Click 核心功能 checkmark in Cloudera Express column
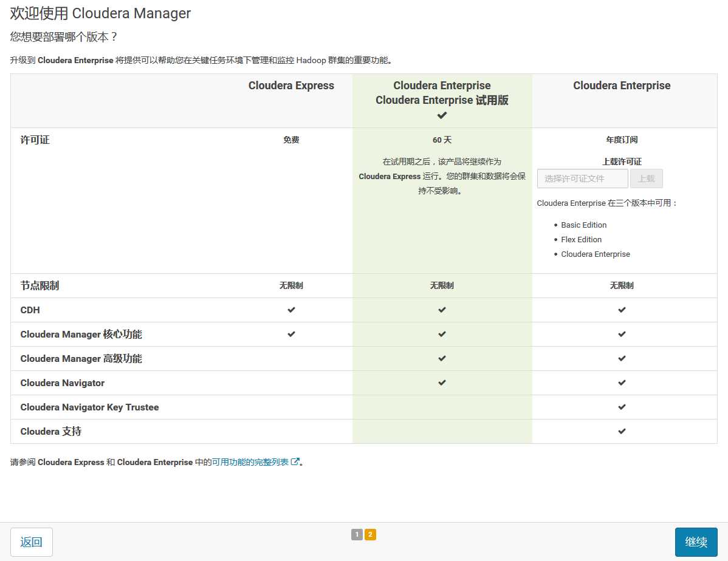Viewport: 728px width, 561px height. point(291,334)
